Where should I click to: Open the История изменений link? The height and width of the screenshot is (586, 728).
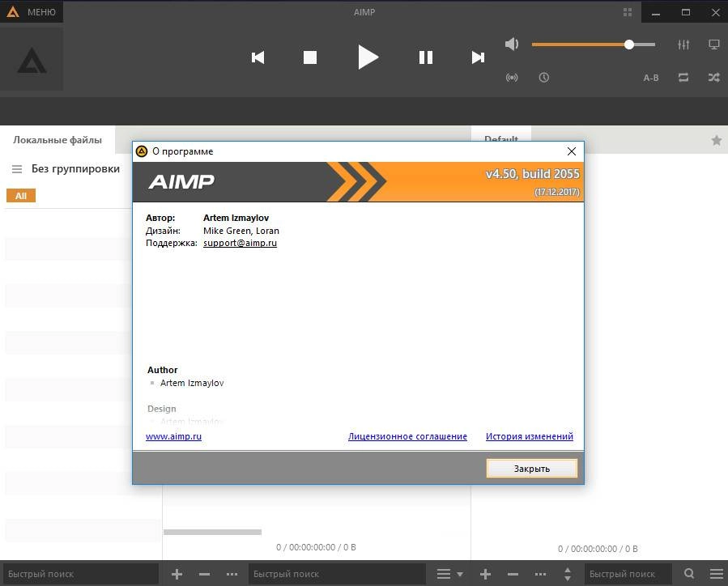(530, 436)
